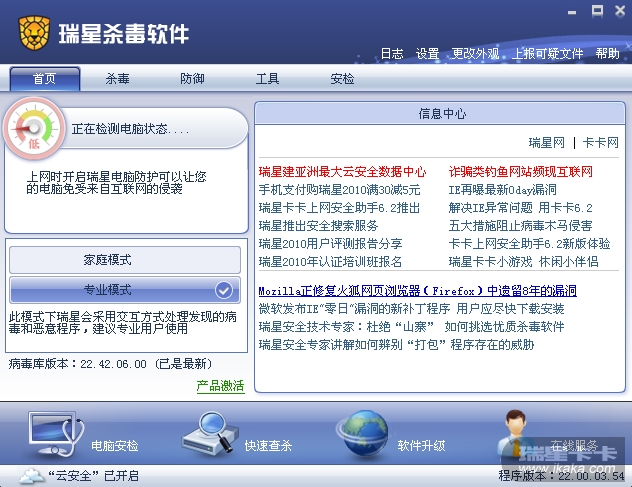Image resolution: width=632 pixels, height=487 pixels.
Task: Select 家庭模式 home mode
Action: (125, 260)
